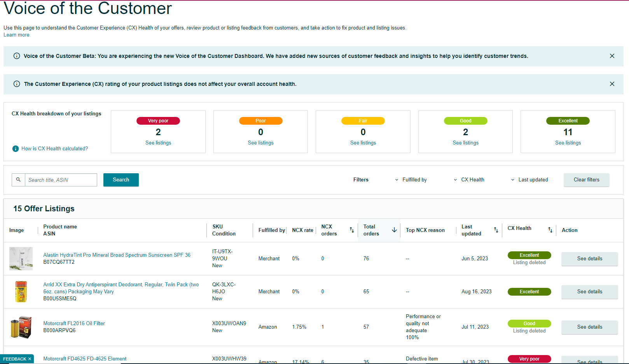Viewport: 629px width, 364px height.
Task: Open Motorcraft FL2016 Oil Filter product link
Action: pyautogui.click(x=74, y=324)
